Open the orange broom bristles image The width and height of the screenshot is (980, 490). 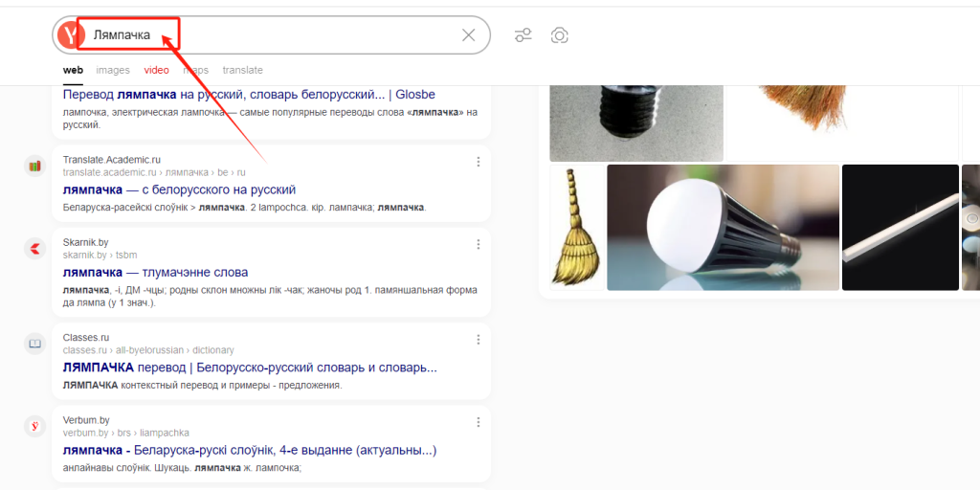click(842, 122)
